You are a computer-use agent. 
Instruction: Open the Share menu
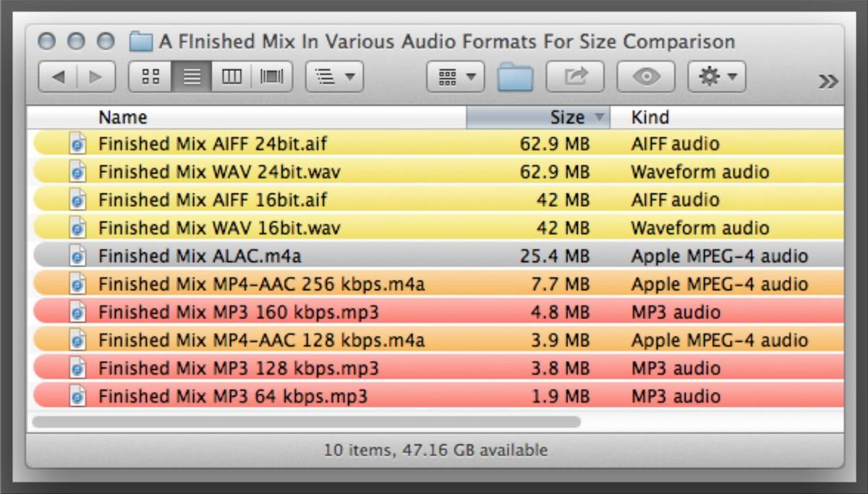(x=575, y=76)
